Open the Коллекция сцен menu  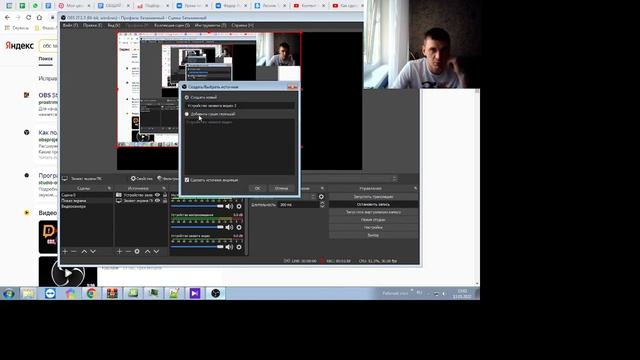coord(172,25)
